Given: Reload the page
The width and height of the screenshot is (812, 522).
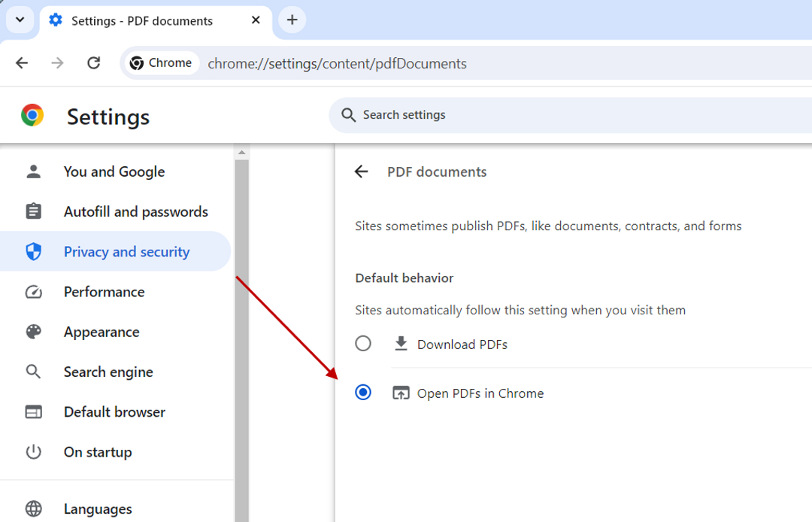Looking at the screenshot, I should coord(93,62).
